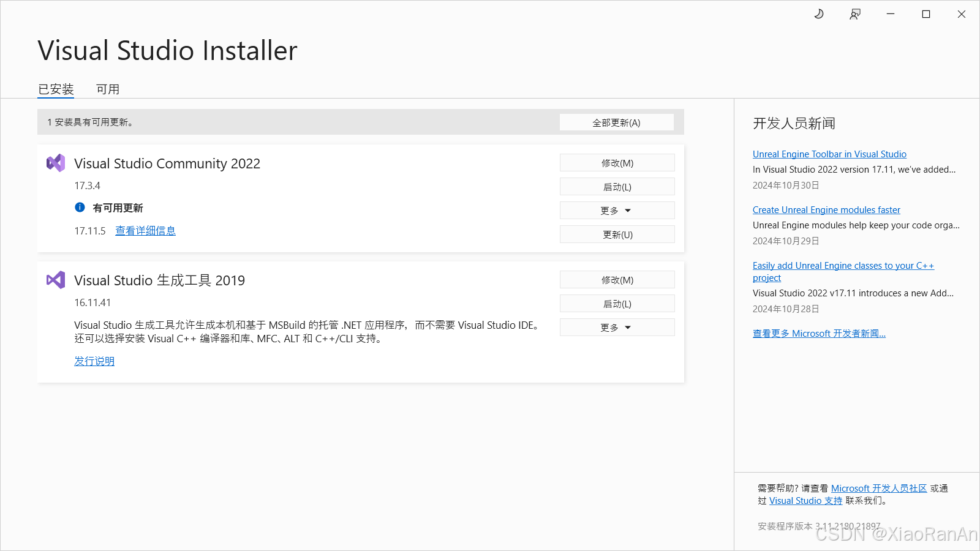980x551 pixels.
Task: Click the Visual Studio 生成工具 2019 title
Action: coord(159,280)
